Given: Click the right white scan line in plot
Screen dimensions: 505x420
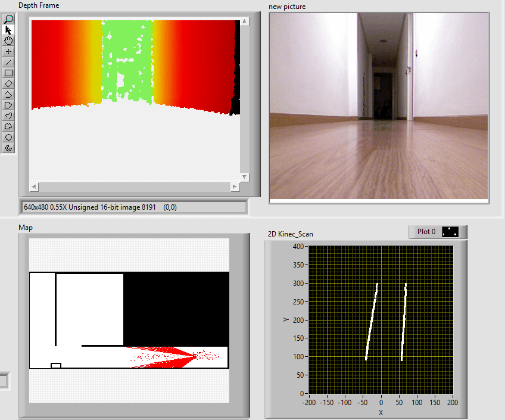Looking at the screenshot, I should (x=404, y=322).
